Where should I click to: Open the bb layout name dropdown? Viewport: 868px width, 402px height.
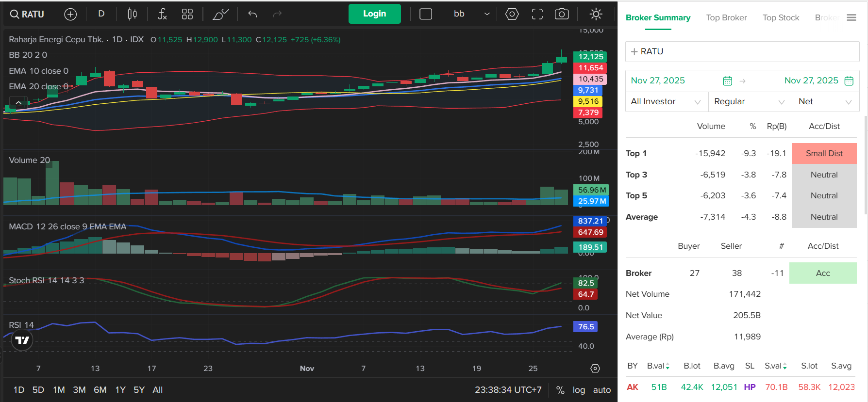[x=459, y=14]
